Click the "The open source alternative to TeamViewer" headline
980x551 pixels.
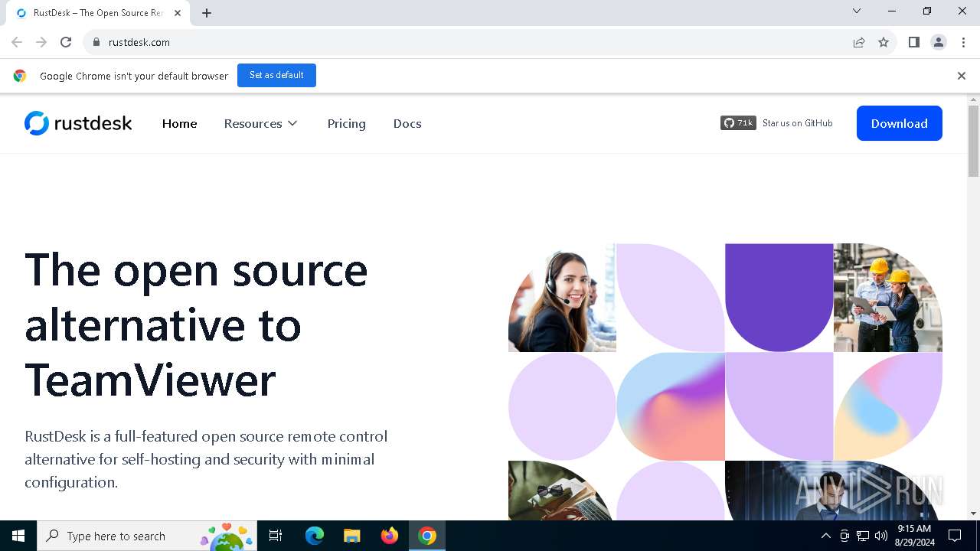196,324
